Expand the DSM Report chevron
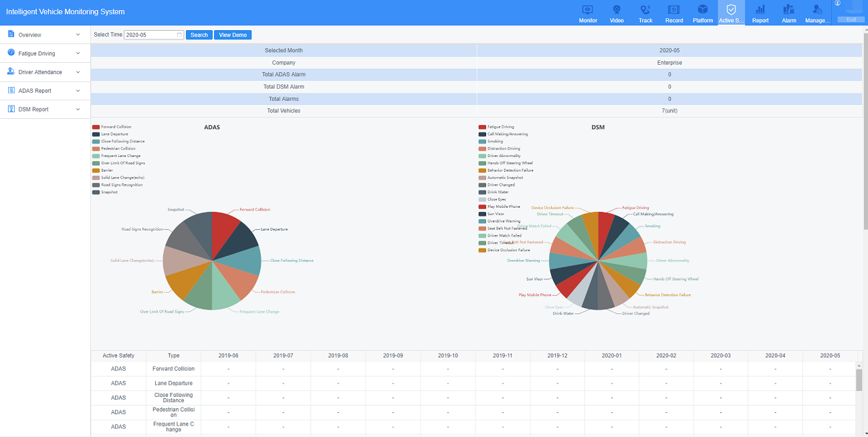Viewport: 868px width, 437px height. pos(78,110)
